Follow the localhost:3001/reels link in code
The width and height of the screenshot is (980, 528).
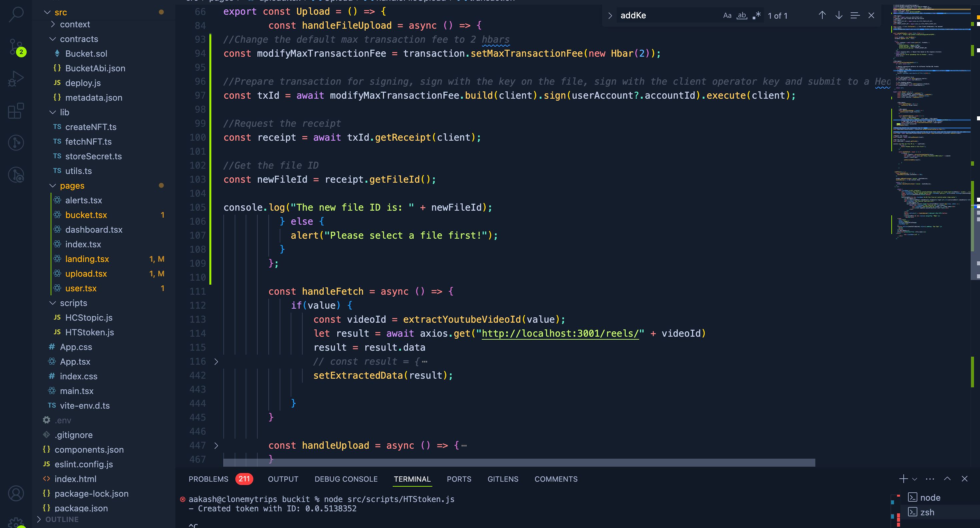tap(560, 333)
